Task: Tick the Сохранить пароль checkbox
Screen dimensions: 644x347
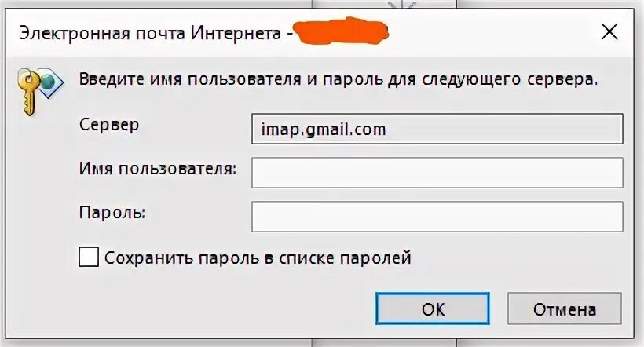Action: pyautogui.click(x=88, y=257)
